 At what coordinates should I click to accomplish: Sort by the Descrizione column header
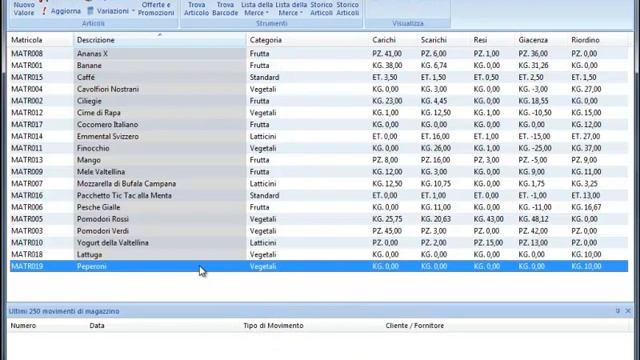[x=96, y=40]
